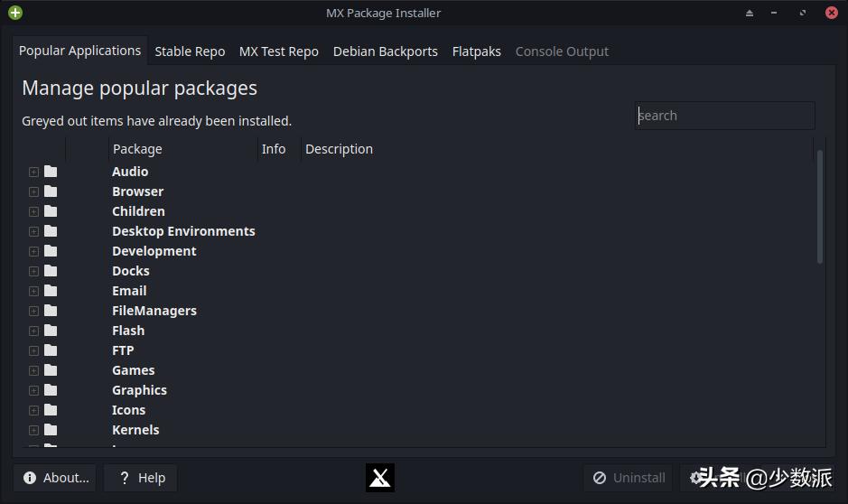Viewport: 848px width, 504px height.
Task: Expand the Kernels category
Action: click(33, 430)
